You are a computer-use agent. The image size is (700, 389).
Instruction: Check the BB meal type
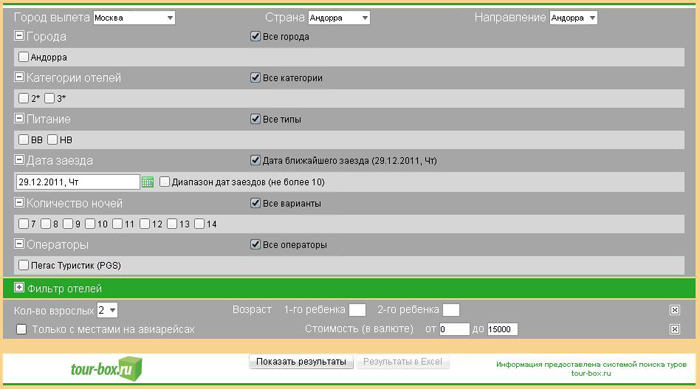[x=23, y=139]
